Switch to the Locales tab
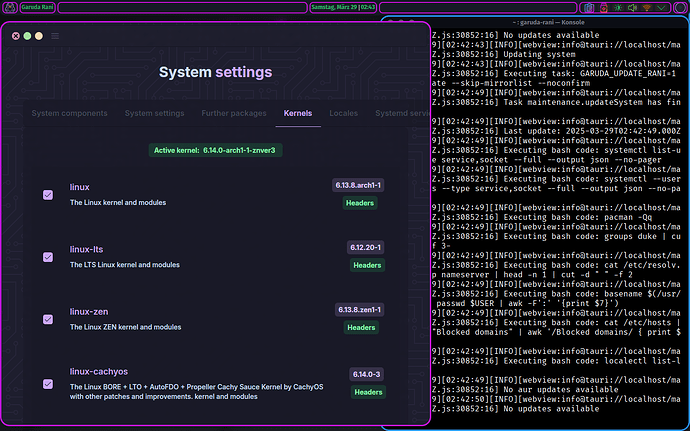 pyautogui.click(x=344, y=113)
